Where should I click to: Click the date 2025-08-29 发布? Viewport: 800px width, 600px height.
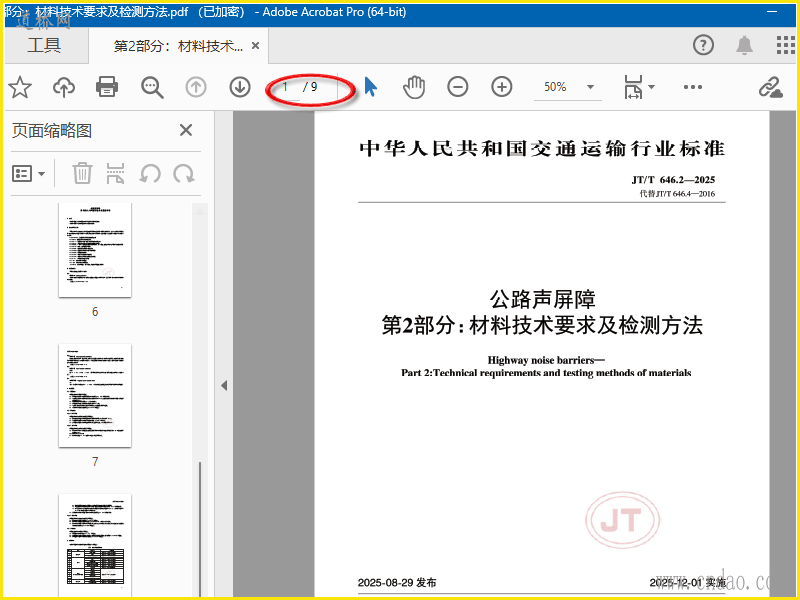coord(397,583)
